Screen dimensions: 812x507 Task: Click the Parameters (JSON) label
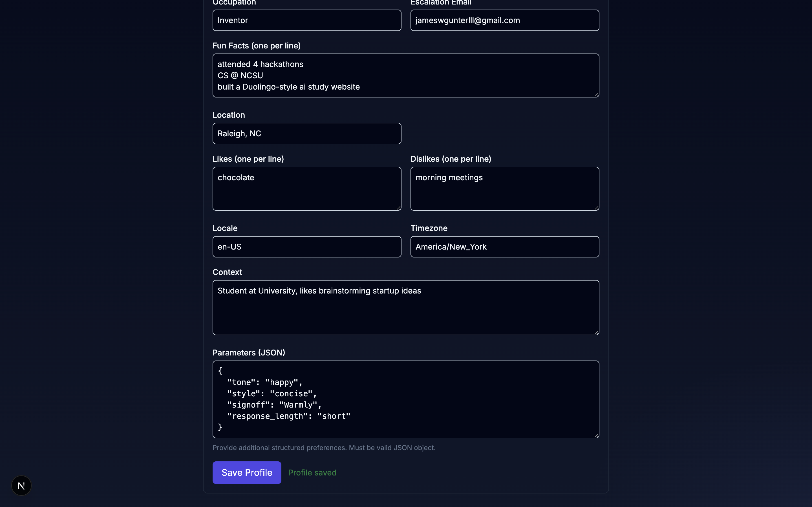249,352
